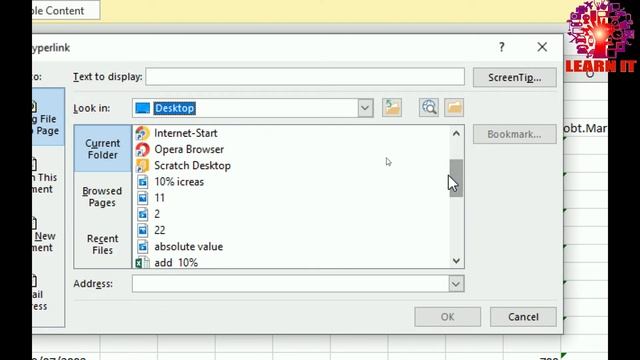Click the file list scroll up arrow
Viewport: 640px width, 360px height.
click(456, 133)
